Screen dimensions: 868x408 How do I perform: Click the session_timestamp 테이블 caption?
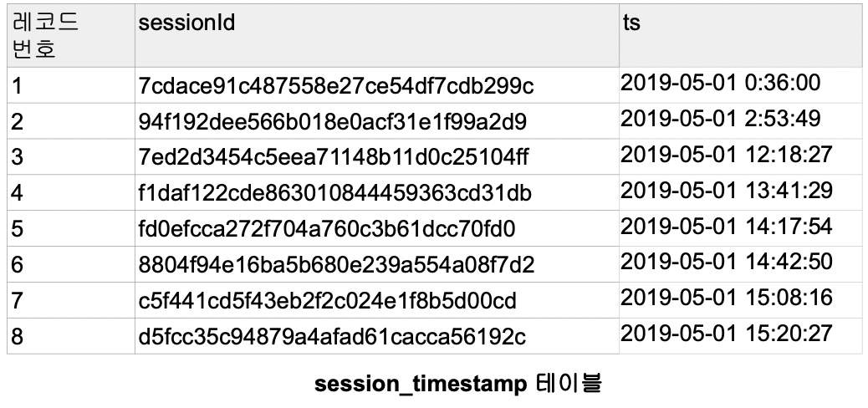(457, 383)
